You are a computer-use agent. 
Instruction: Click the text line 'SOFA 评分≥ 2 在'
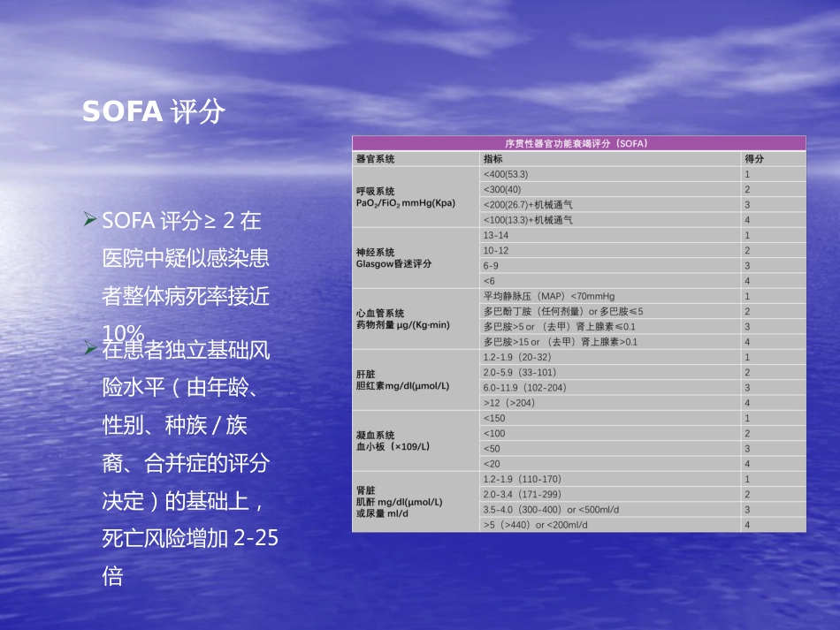tap(181, 221)
